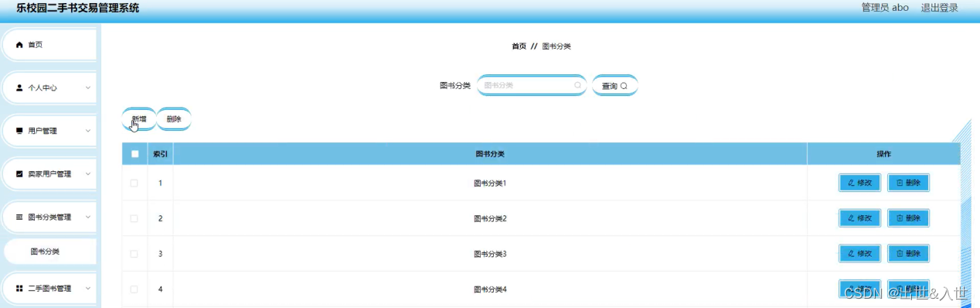The image size is (980, 308).
Task: Click the person icon for 个人中心
Action: coord(20,88)
